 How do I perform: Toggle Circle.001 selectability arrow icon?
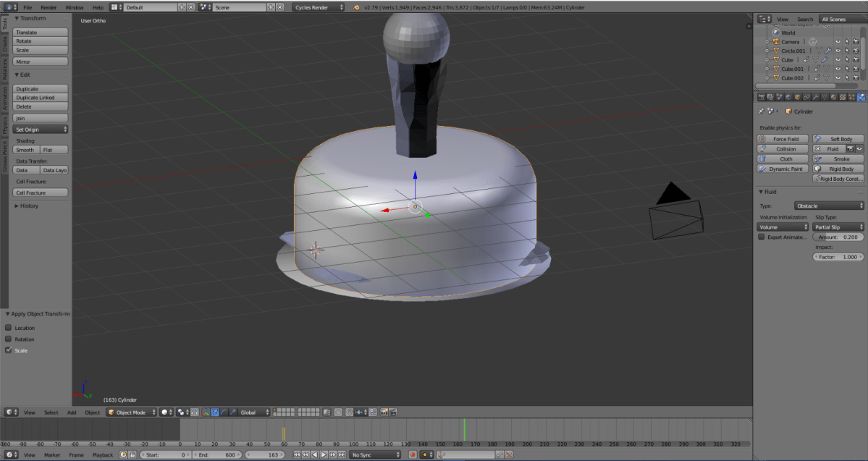click(x=847, y=51)
